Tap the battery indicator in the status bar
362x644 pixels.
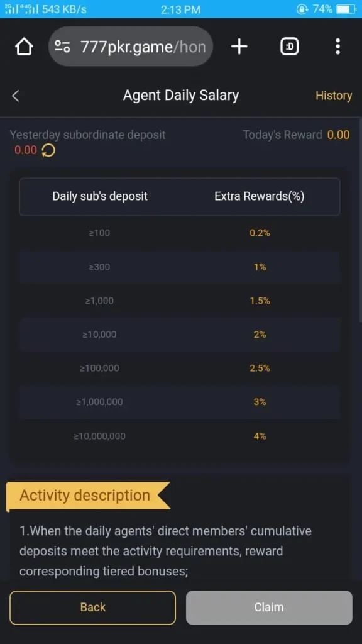[x=343, y=9]
